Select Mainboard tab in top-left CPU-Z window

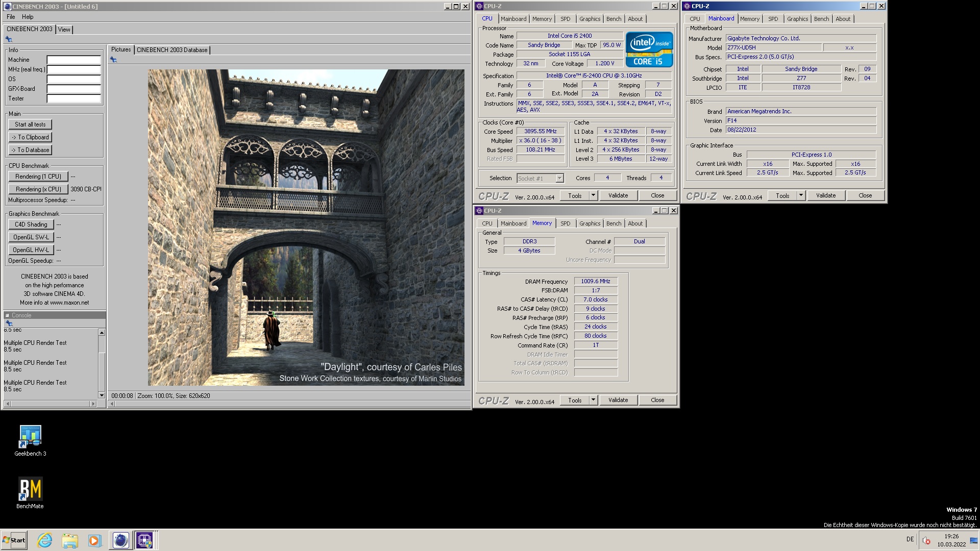click(x=513, y=19)
